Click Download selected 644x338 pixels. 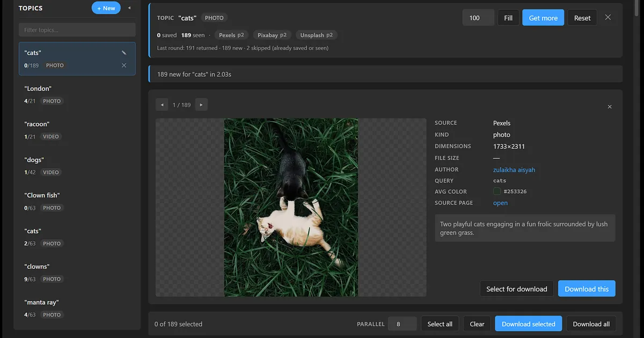click(529, 324)
